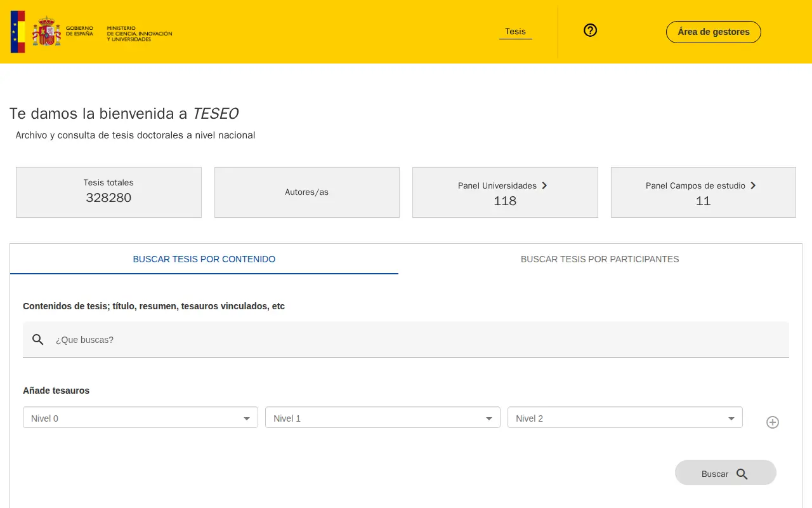
Task: Click the 118 universities count
Action: coord(505,201)
